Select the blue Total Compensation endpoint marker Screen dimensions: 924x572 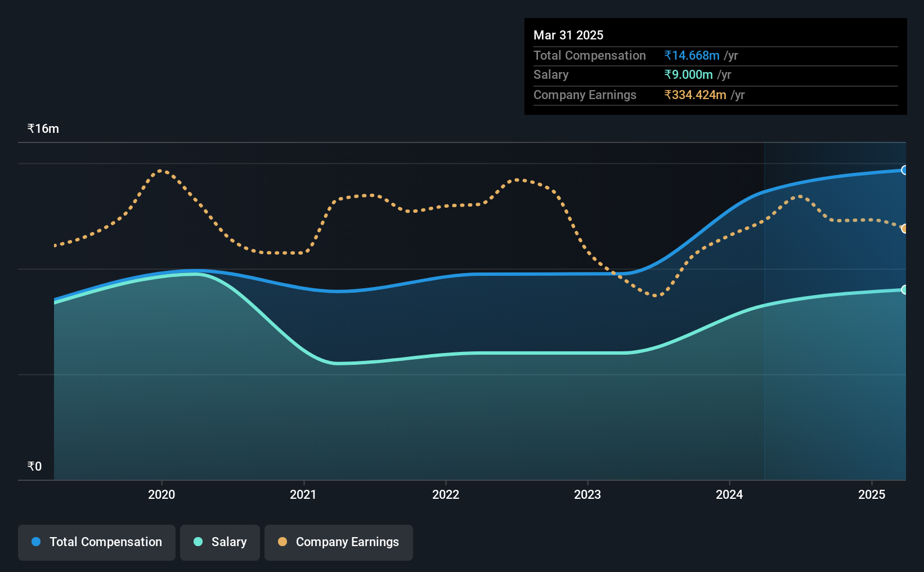[904, 170]
